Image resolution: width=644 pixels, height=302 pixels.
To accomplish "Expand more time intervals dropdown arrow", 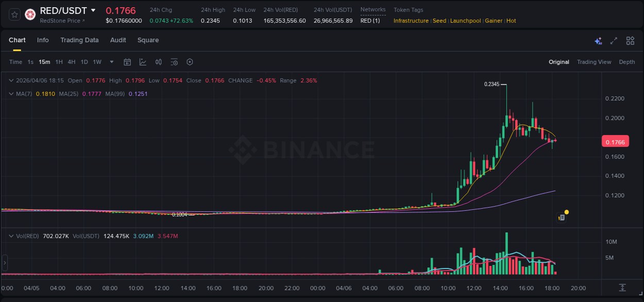I will [x=112, y=62].
